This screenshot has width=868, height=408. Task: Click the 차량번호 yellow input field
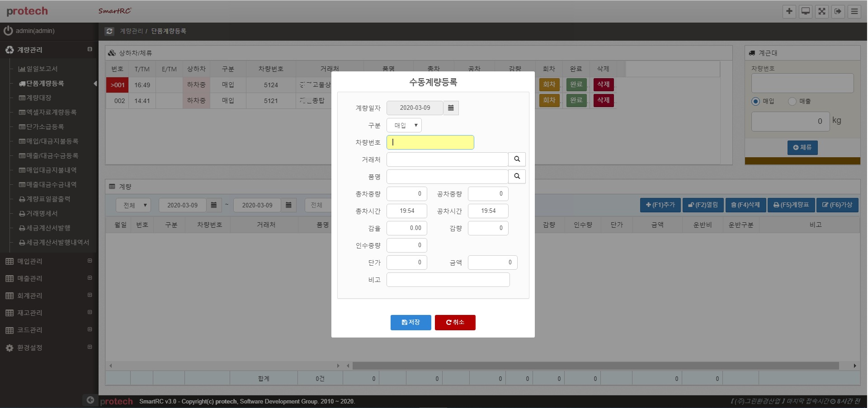(430, 142)
